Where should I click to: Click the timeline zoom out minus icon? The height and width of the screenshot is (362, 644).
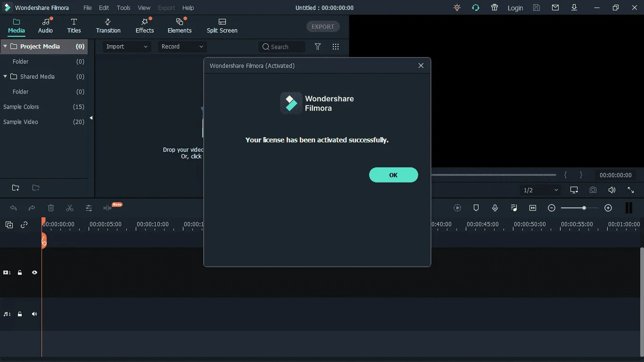click(552, 208)
